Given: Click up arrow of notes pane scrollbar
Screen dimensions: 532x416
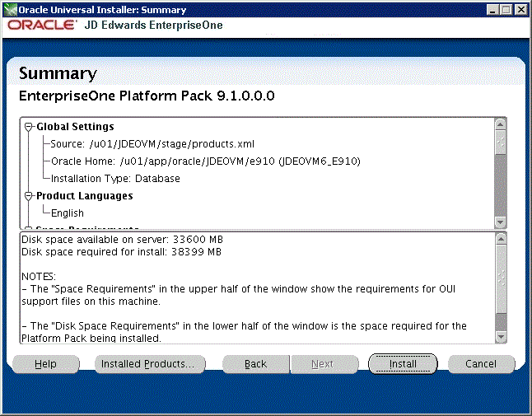Looking at the screenshot, I should point(502,239).
